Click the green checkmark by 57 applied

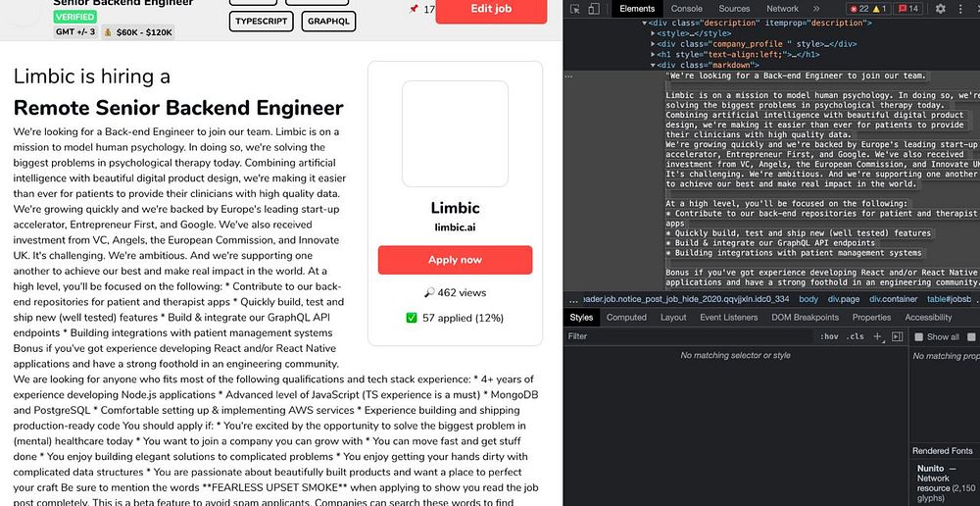412,318
